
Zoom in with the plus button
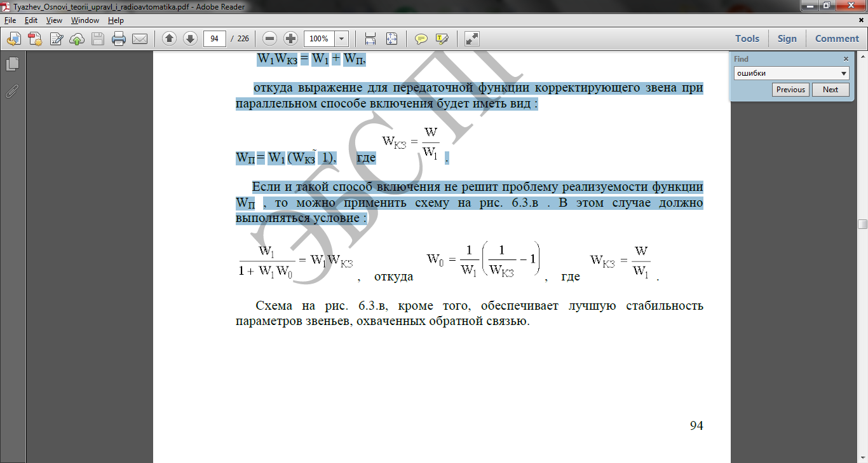[x=291, y=39]
